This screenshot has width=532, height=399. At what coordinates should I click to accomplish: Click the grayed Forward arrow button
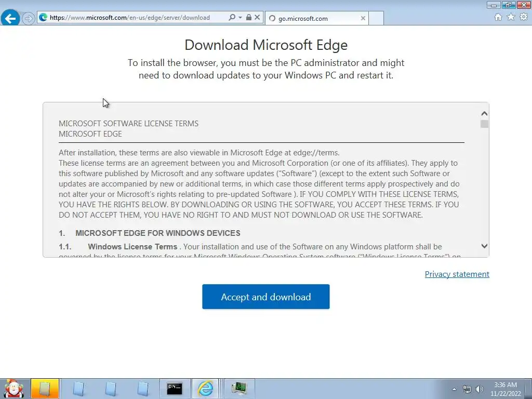28,18
